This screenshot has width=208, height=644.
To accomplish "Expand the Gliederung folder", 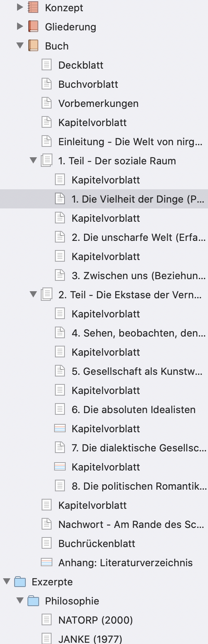I will 20,27.
